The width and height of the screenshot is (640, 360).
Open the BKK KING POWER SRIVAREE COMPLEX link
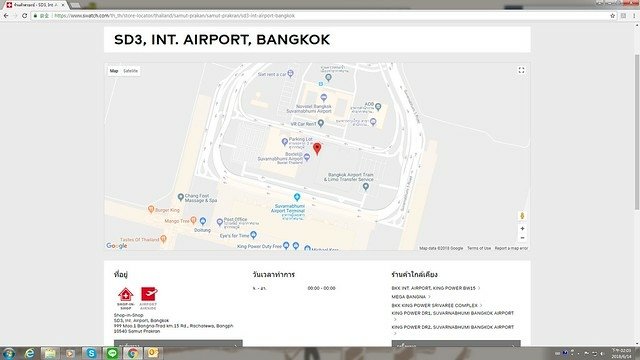pos(434,305)
